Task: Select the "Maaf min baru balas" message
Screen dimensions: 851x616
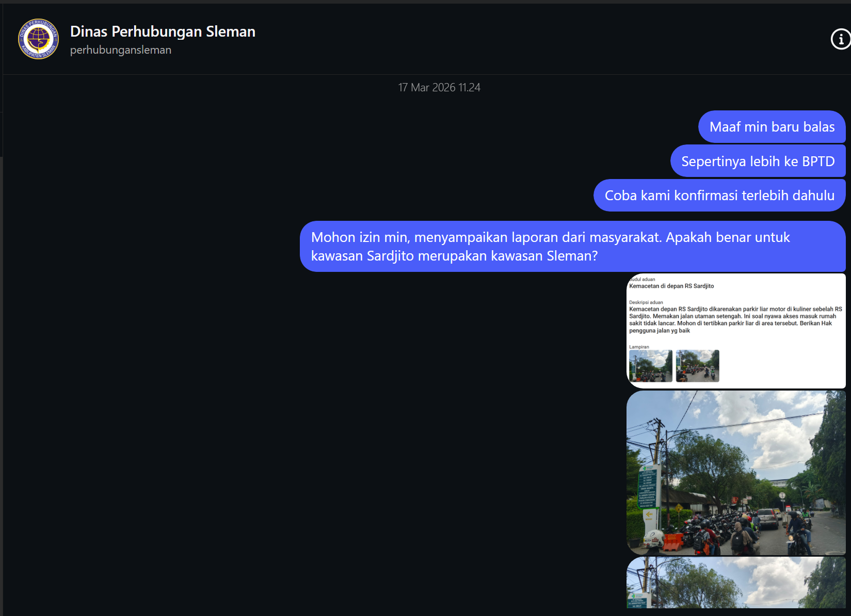Action: click(x=772, y=127)
